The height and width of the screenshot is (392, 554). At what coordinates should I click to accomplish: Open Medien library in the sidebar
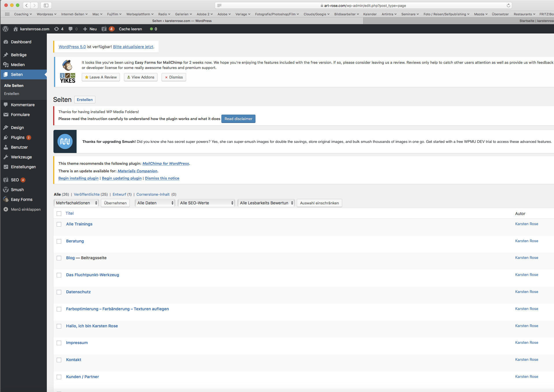click(x=18, y=65)
